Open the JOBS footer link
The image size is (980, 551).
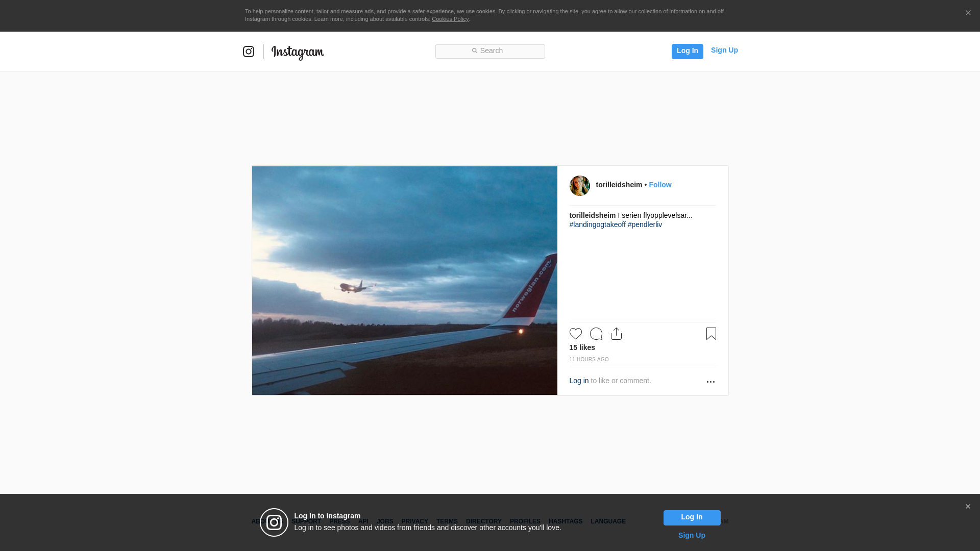coord(385,521)
